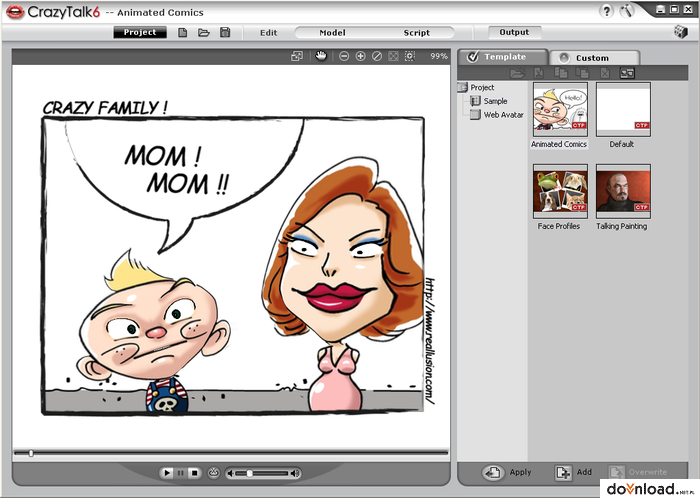Select the Template tab

(x=504, y=57)
